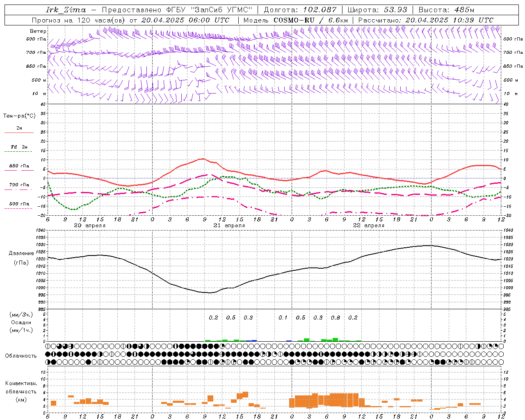
Task: Click the "Облачность" cloud cover label
Action: pyautogui.click(x=21, y=356)
